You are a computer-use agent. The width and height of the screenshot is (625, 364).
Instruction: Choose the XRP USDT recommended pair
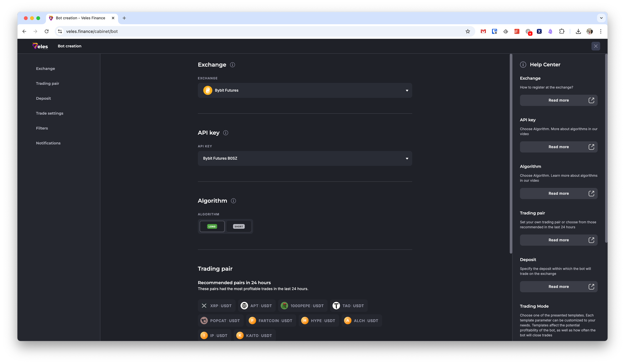click(217, 306)
